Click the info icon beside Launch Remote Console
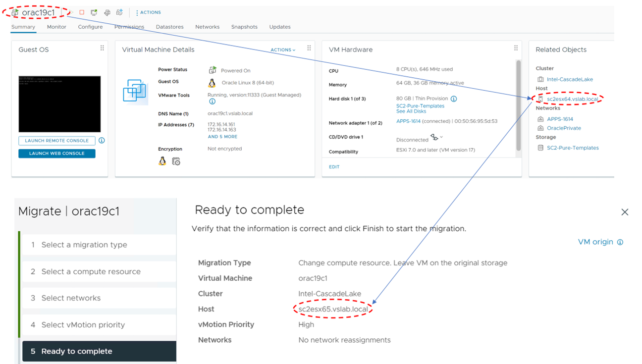 click(x=102, y=141)
